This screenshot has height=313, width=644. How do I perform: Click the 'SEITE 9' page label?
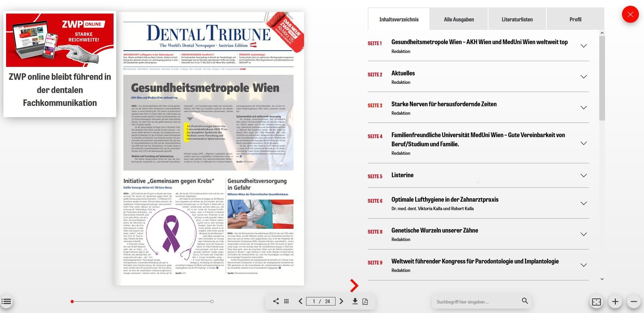coord(375,263)
